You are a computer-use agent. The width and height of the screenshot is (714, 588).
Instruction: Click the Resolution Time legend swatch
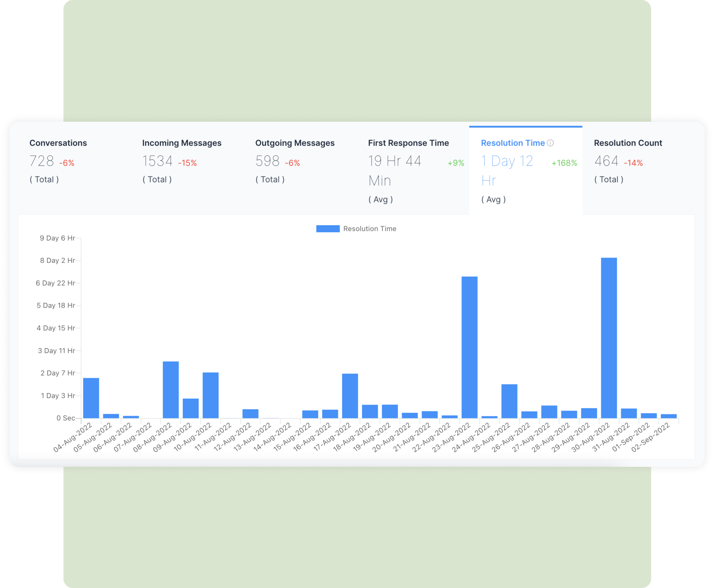pyautogui.click(x=328, y=229)
